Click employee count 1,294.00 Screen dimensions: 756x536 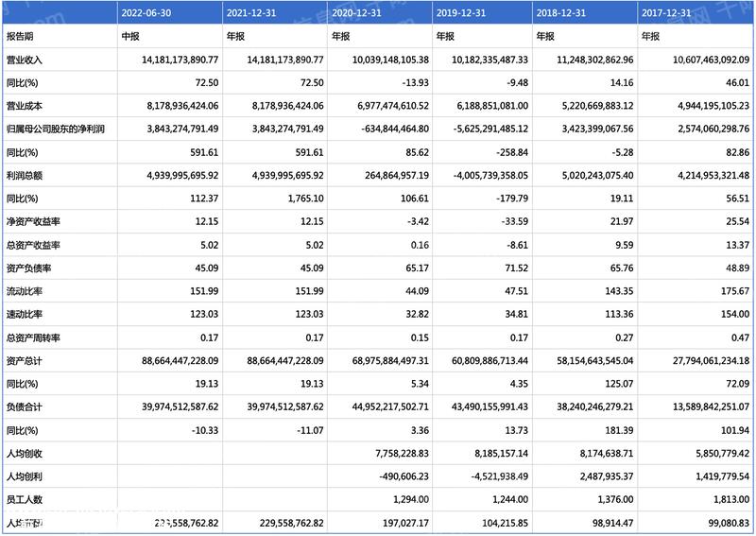click(x=411, y=499)
